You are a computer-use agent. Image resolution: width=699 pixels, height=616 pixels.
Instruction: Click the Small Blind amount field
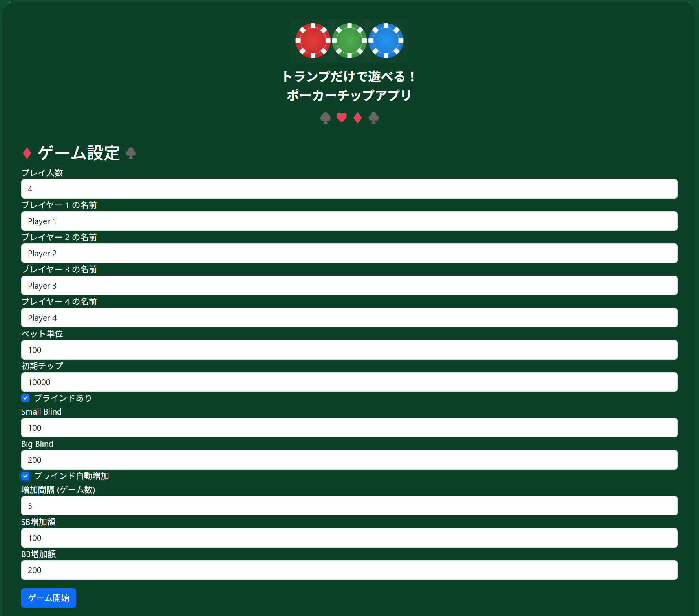(349, 428)
